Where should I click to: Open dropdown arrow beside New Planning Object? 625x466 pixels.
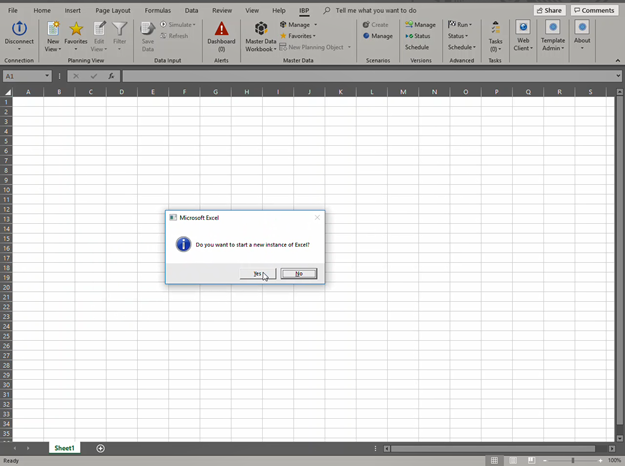(349, 47)
